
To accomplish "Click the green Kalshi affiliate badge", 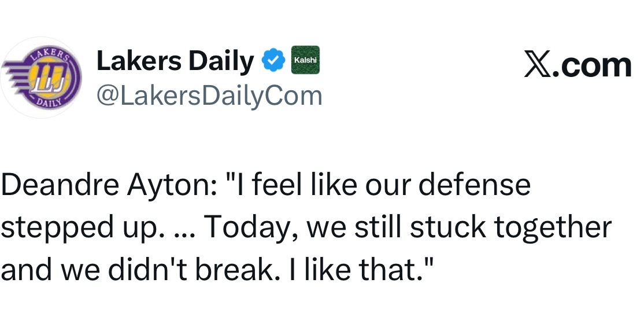I will click(x=304, y=61).
